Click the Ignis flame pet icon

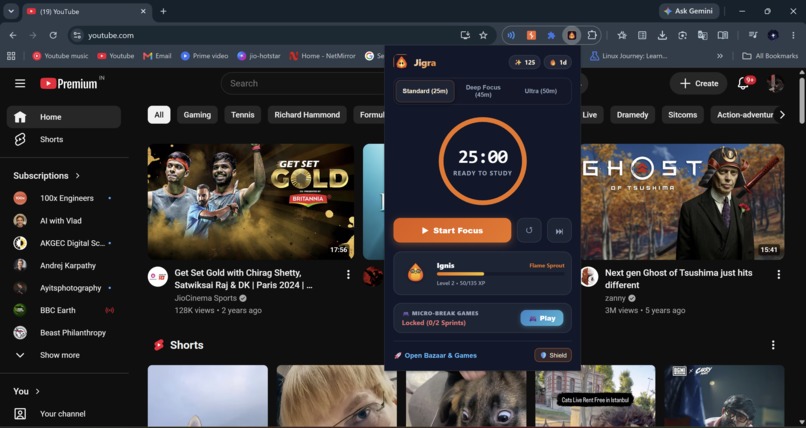tap(415, 273)
